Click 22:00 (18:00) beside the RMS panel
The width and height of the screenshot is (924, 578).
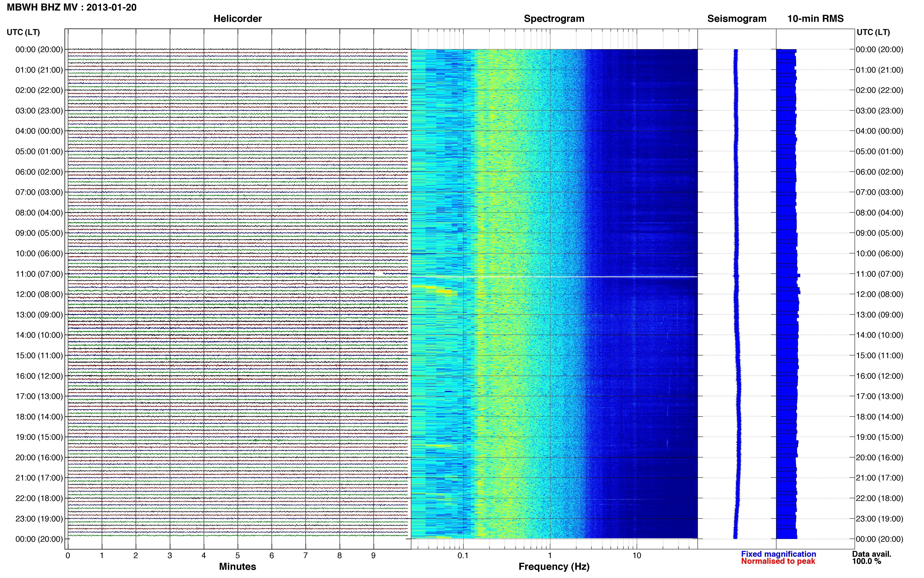click(879, 498)
